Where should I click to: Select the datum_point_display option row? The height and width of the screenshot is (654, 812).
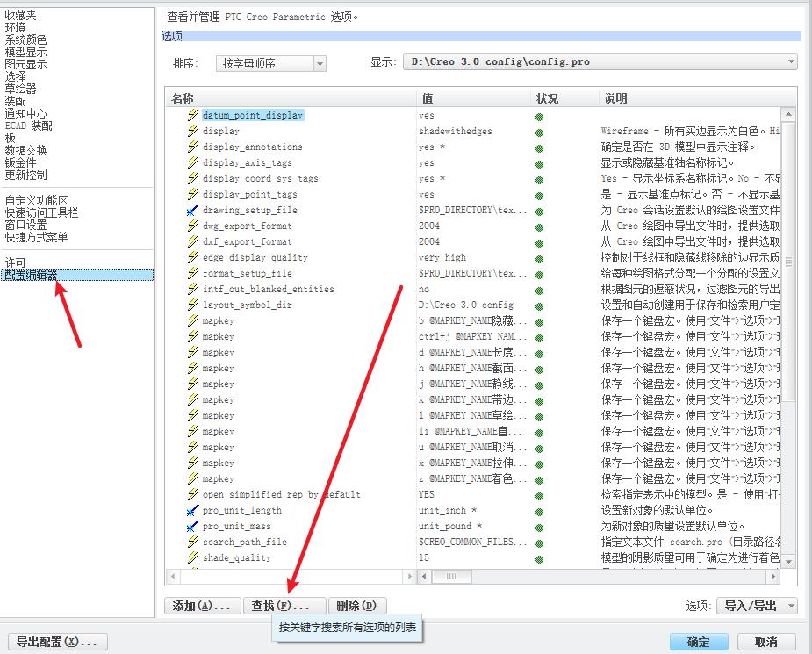(253, 115)
